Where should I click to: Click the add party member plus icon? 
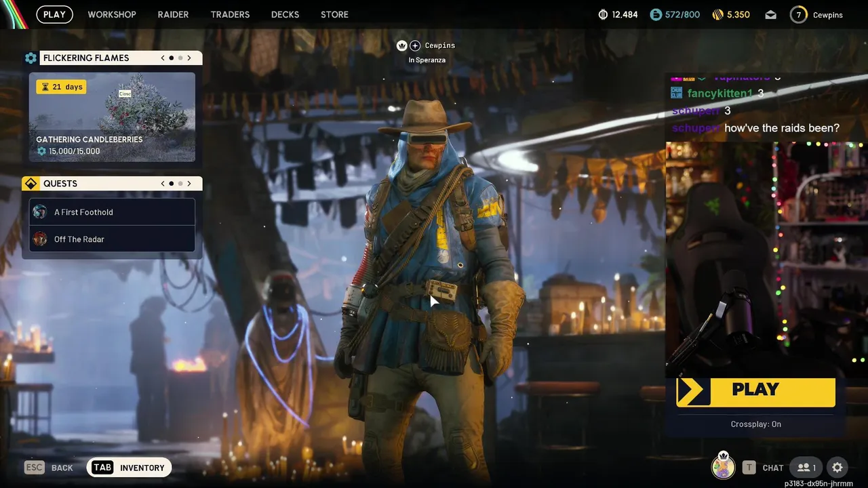(x=415, y=45)
